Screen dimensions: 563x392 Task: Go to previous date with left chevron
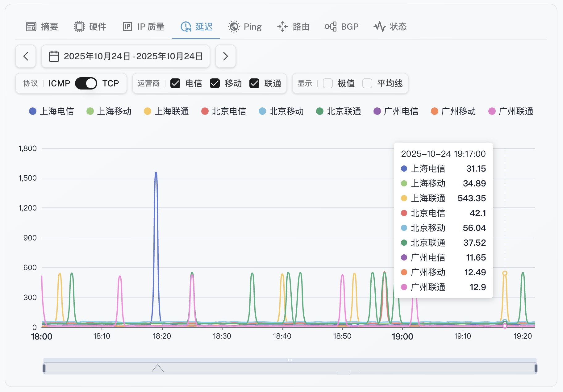tap(26, 56)
